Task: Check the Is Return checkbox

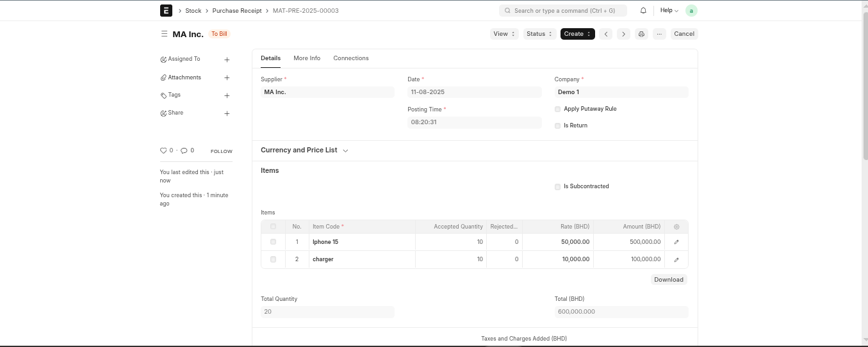Action: tap(557, 126)
